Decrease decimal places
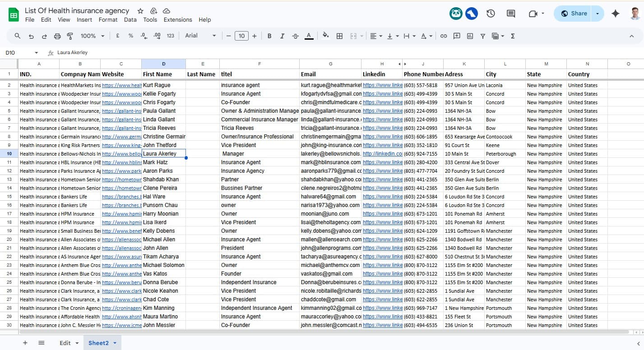 (144, 36)
